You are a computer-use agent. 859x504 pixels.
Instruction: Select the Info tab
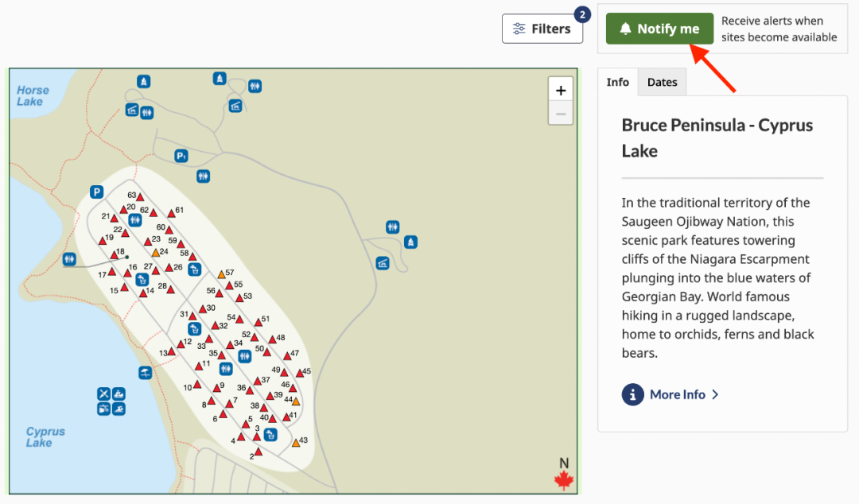point(617,82)
